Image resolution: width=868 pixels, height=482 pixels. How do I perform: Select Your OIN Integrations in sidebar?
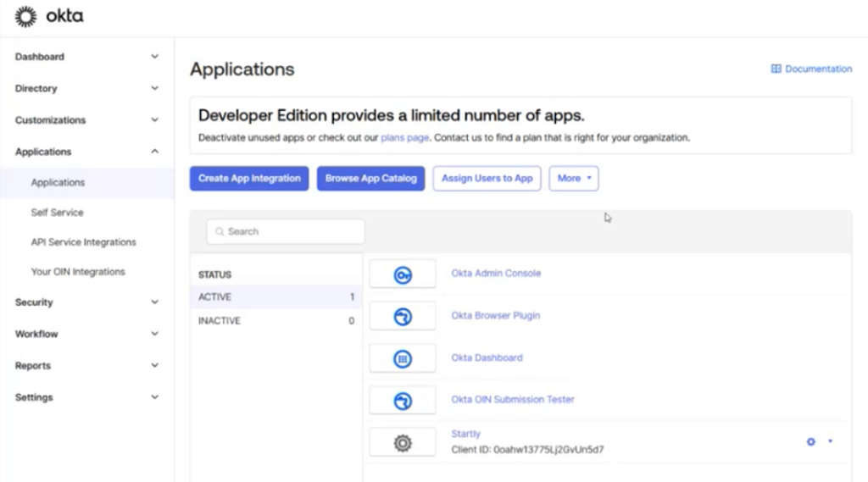click(78, 272)
